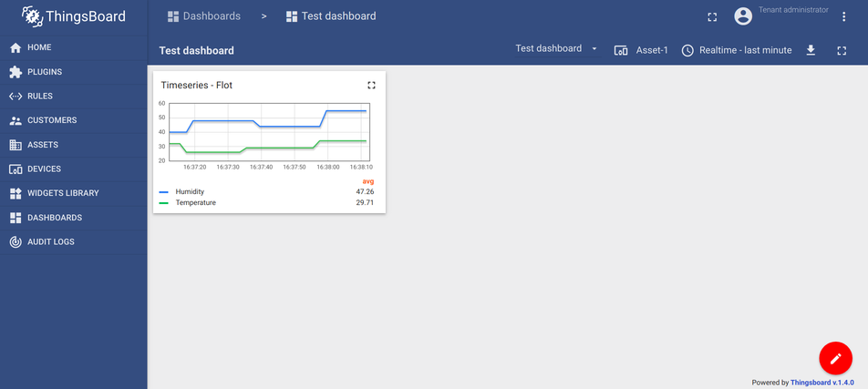Viewport: 868px width, 389px height.
Task: Click the Test dashboard breadcrumb
Action: 331,16
